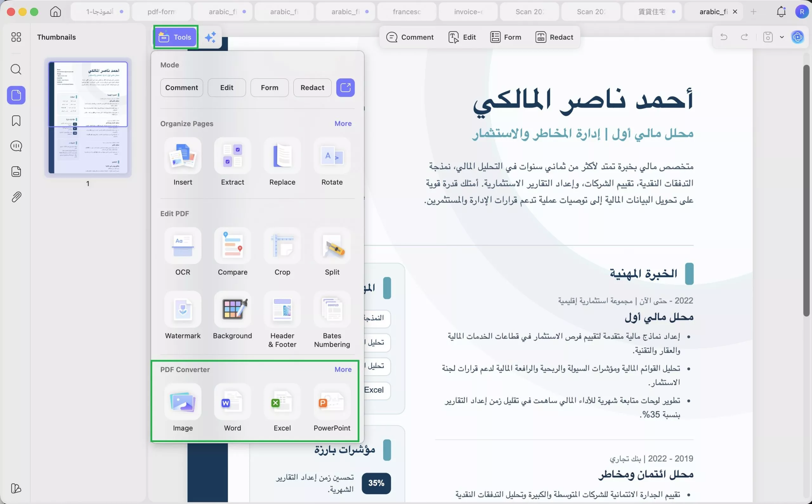This screenshot has width=812, height=504.
Task: Switch to the pdf-form tab
Action: (x=161, y=12)
